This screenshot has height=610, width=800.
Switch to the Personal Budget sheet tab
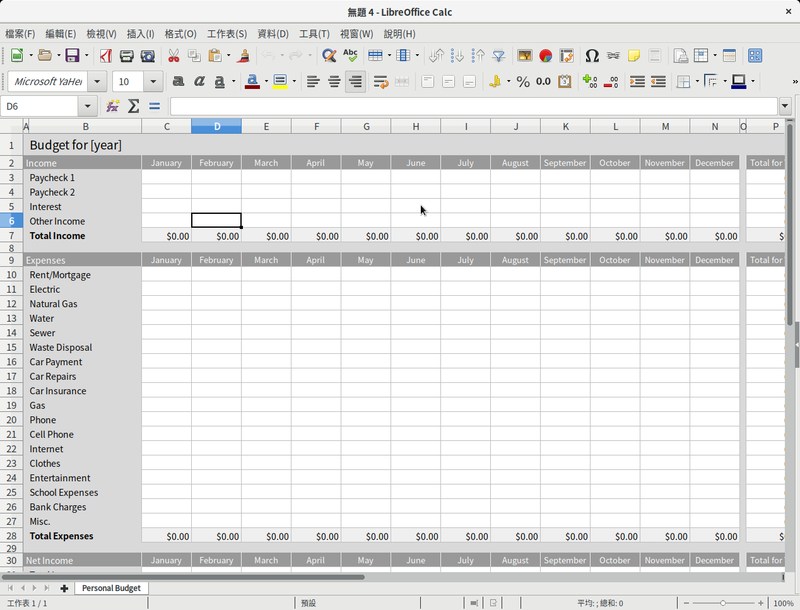[x=111, y=588]
